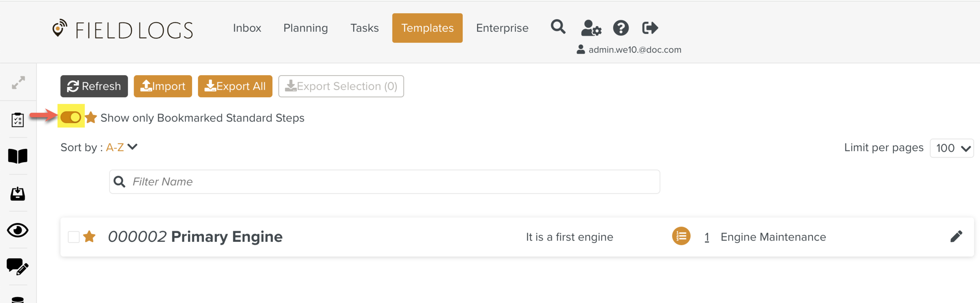The height and width of the screenshot is (303, 980).
Task: Open the Sort by A-Z dropdown
Action: coord(122,147)
